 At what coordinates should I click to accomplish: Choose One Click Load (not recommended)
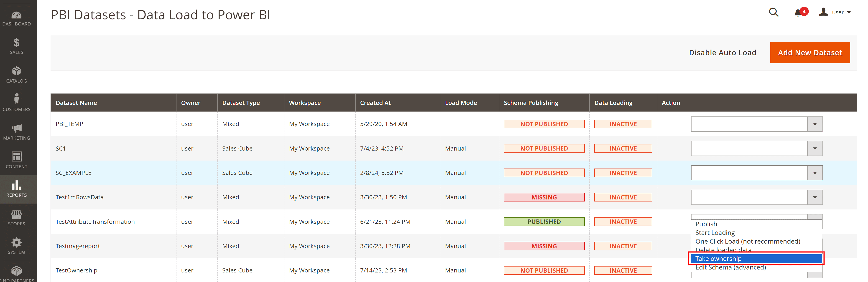[756, 242]
